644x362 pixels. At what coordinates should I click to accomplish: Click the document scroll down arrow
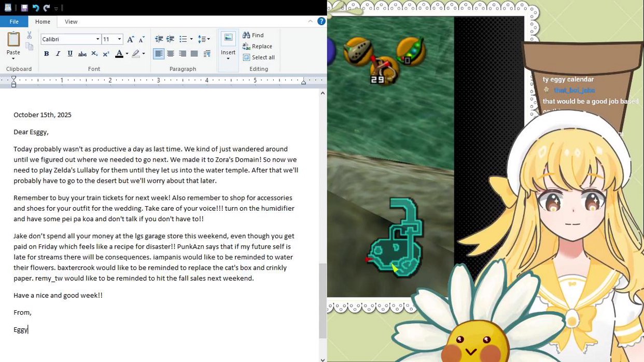coord(323,359)
